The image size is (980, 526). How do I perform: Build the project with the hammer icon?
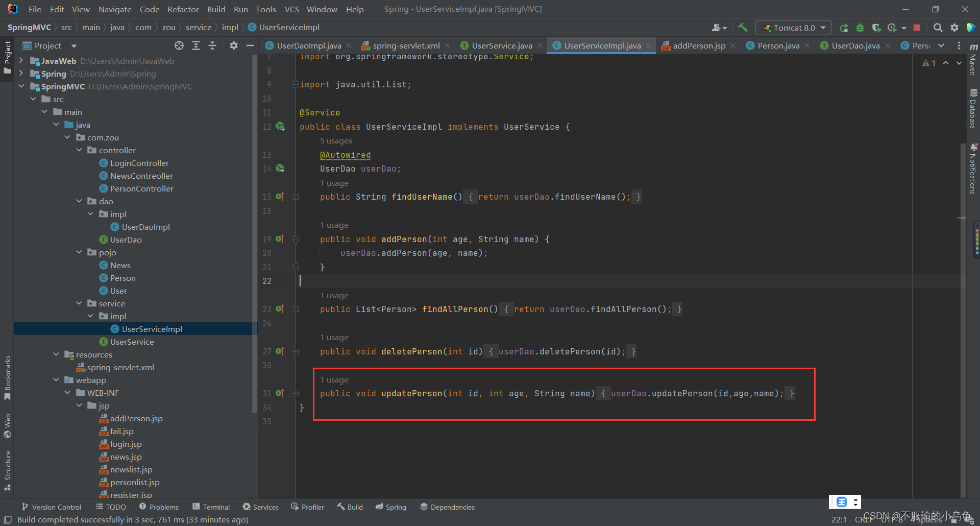pos(743,28)
